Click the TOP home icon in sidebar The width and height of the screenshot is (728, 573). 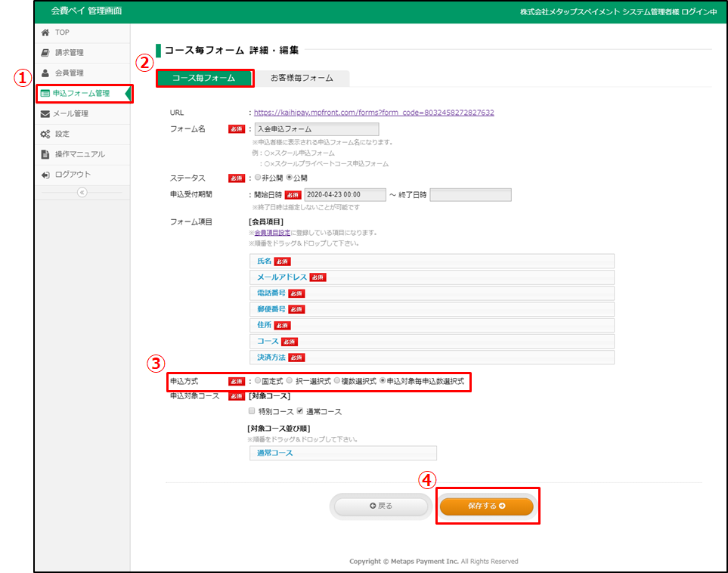45,33
